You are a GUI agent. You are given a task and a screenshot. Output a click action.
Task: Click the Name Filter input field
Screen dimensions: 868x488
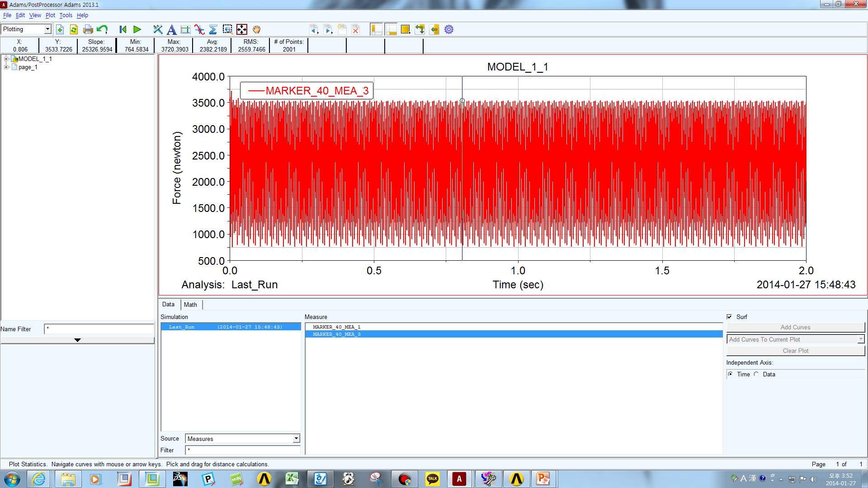99,329
